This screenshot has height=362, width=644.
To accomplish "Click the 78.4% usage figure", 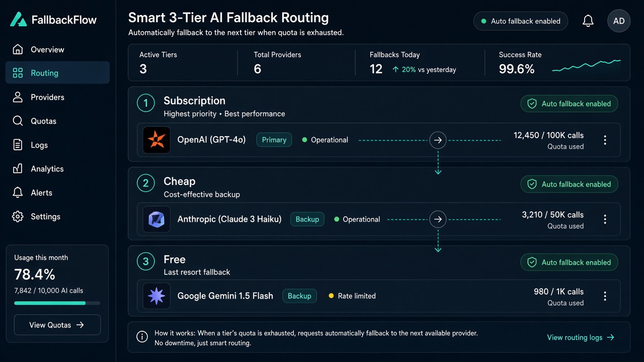I will (35, 275).
